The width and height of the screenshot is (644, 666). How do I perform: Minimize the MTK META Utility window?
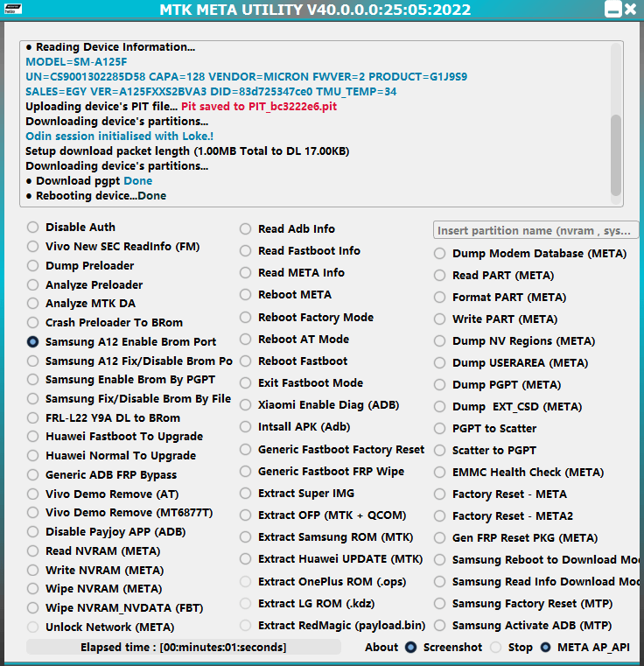tap(612, 9)
